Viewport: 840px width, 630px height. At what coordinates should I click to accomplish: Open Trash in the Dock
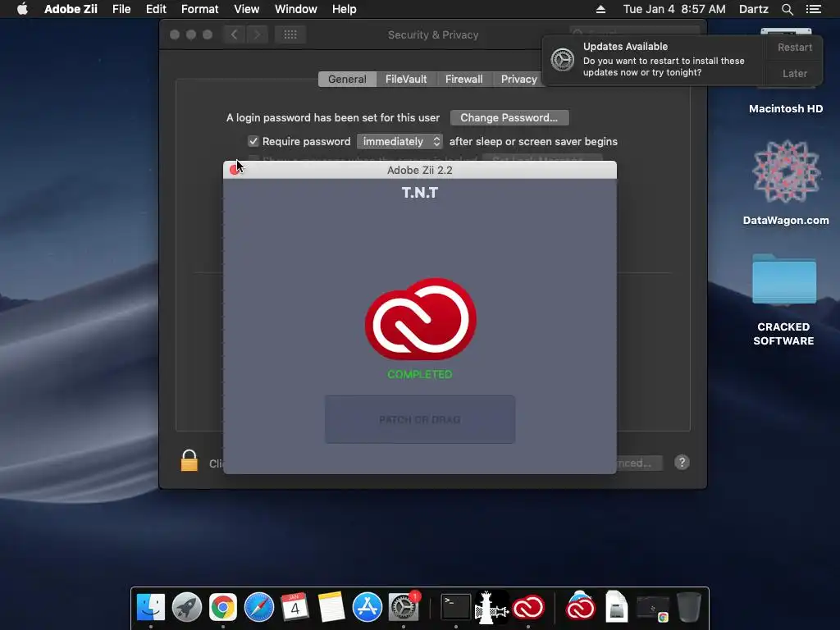pos(688,607)
